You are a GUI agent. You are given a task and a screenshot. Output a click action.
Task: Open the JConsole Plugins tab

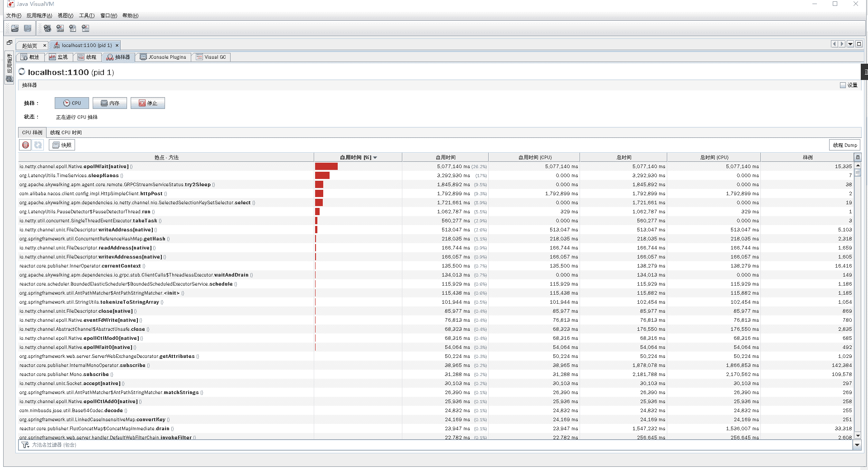tap(163, 57)
